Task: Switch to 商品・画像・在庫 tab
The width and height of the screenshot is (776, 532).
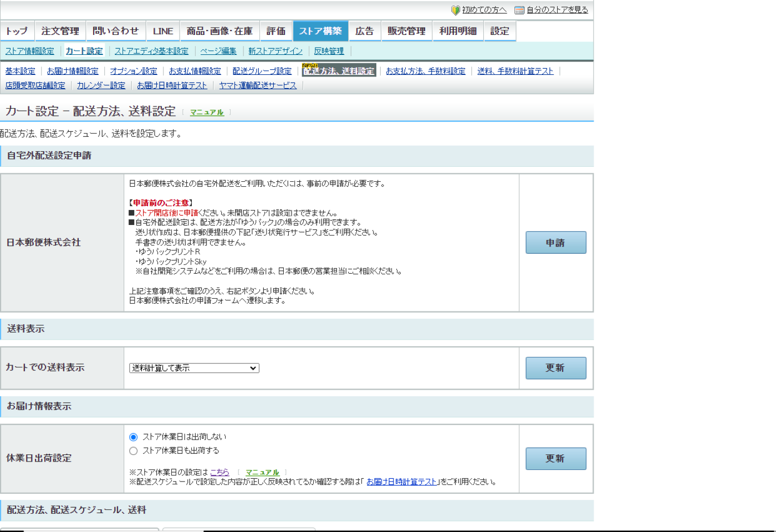Action: tap(219, 31)
